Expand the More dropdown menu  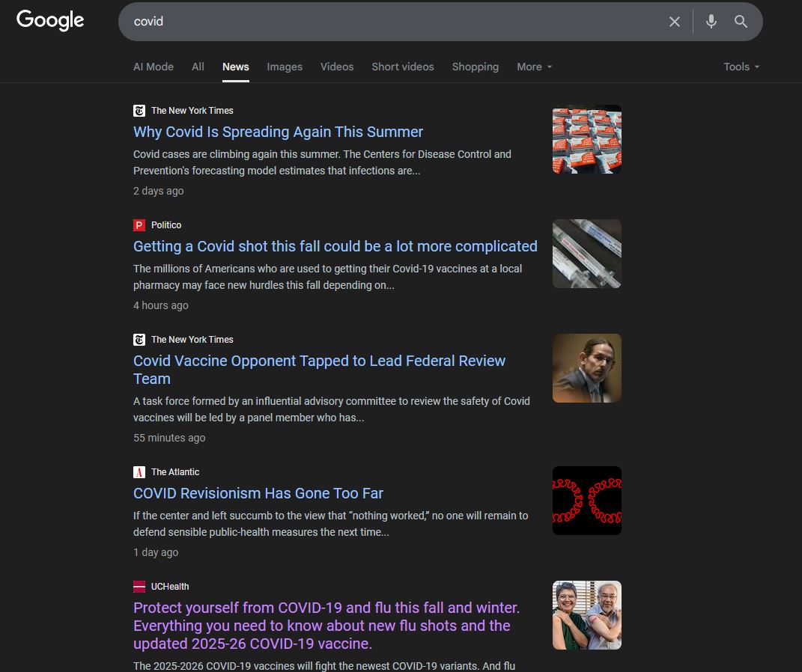[534, 67]
